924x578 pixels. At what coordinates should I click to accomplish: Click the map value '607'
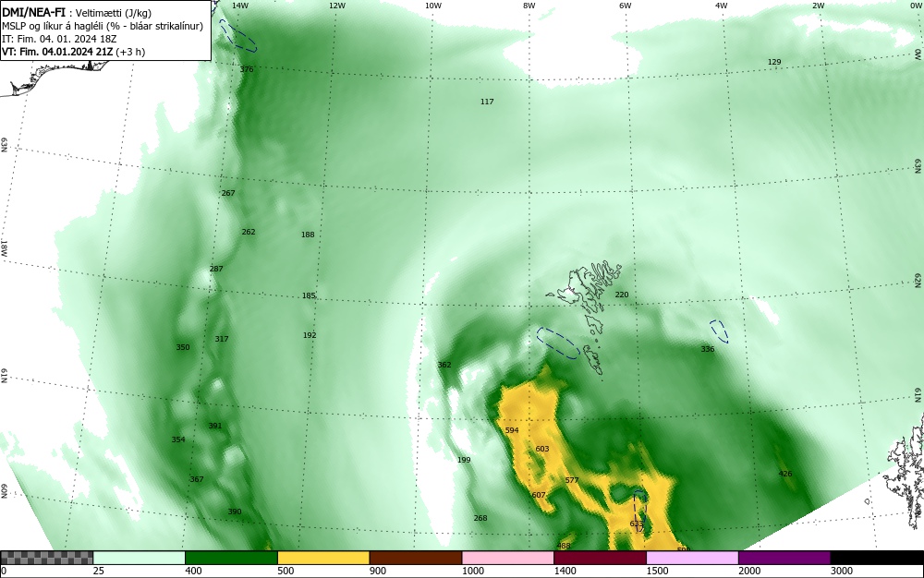[x=539, y=495]
